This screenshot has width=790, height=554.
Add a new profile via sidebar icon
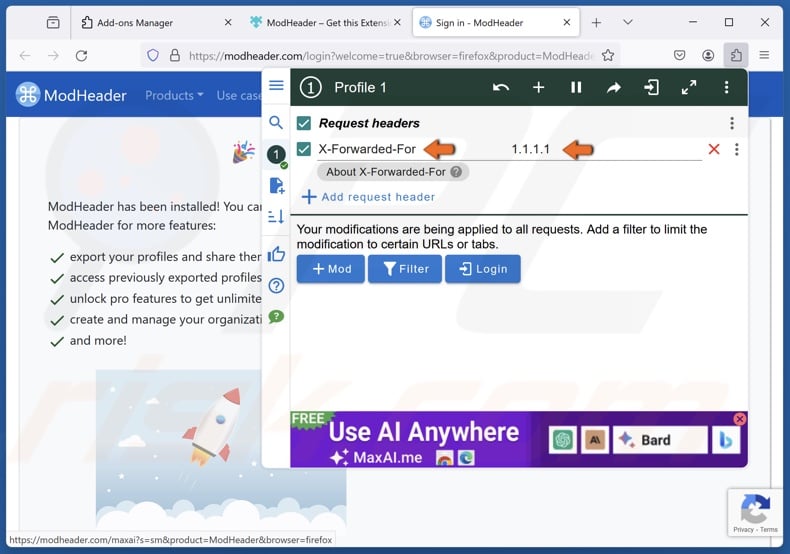coord(277,186)
